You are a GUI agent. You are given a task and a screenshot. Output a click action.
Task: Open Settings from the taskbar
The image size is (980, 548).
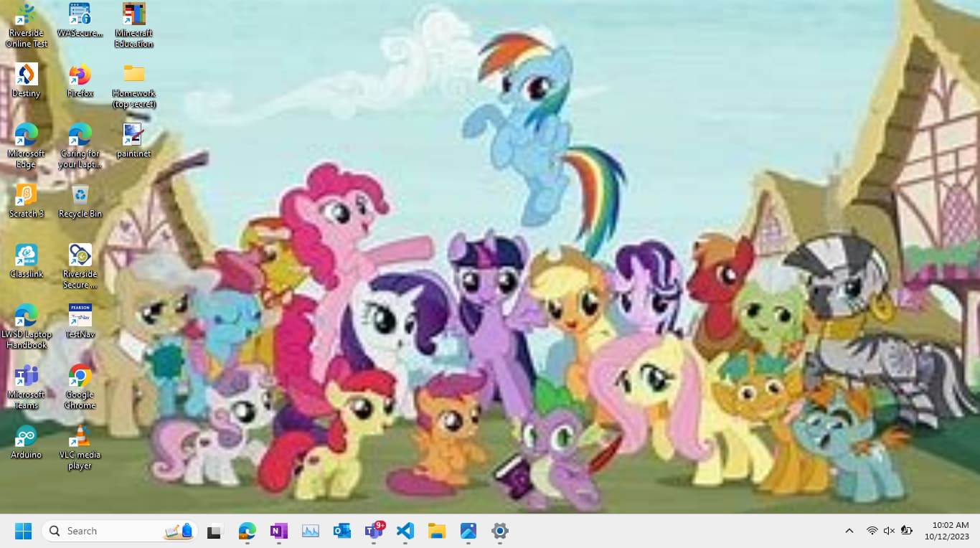[x=499, y=531]
